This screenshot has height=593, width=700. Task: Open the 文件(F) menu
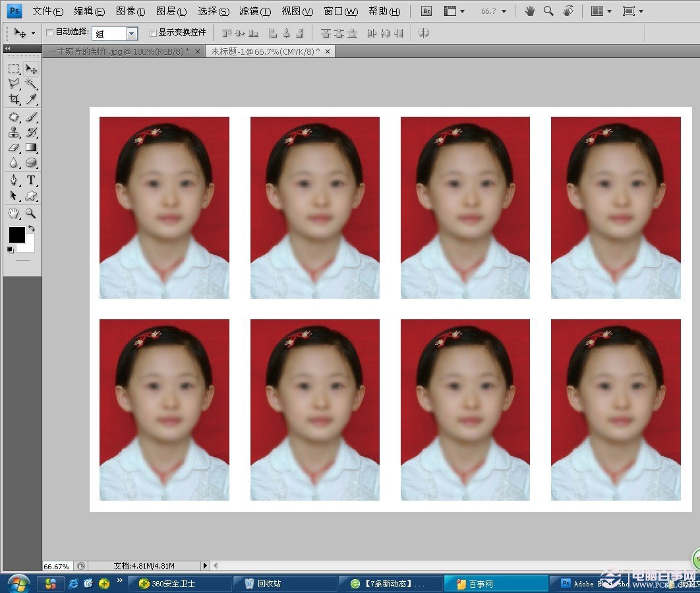47,11
